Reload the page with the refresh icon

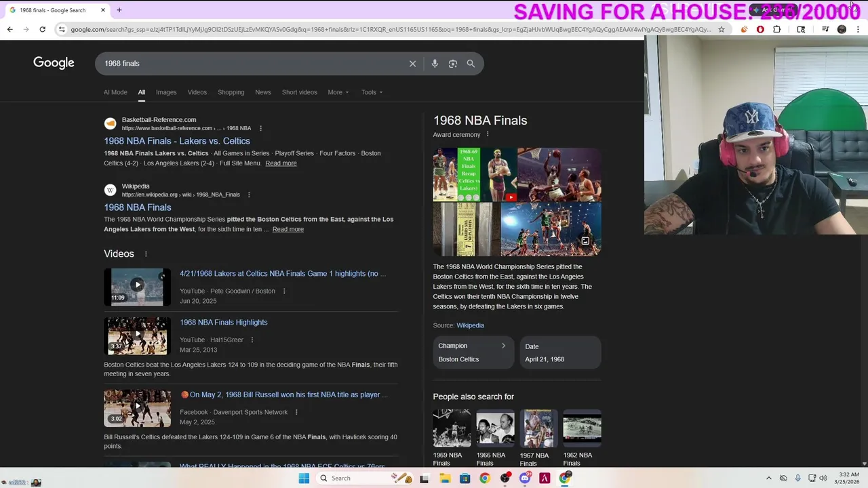42,29
